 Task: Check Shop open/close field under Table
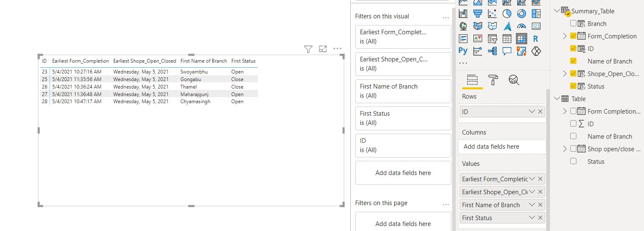[x=573, y=149]
